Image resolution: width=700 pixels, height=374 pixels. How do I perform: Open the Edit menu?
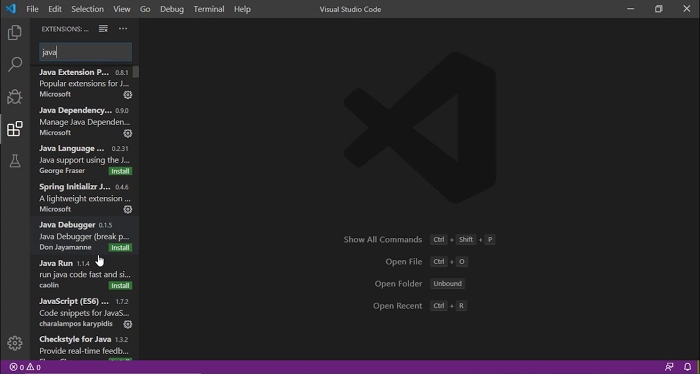[55, 9]
